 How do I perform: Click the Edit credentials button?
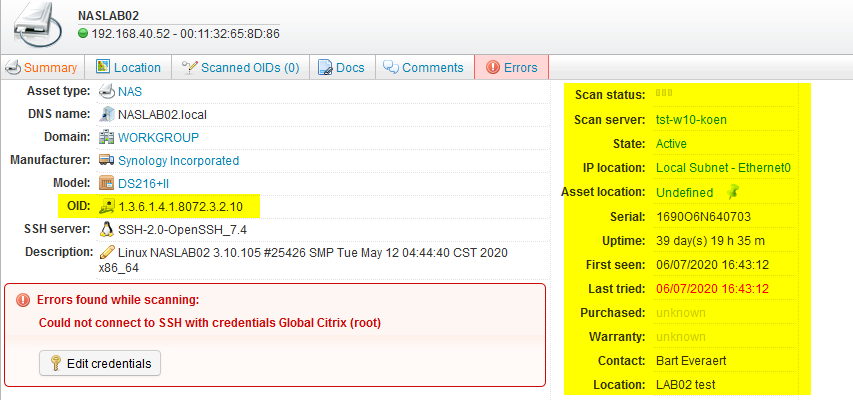tap(99, 363)
